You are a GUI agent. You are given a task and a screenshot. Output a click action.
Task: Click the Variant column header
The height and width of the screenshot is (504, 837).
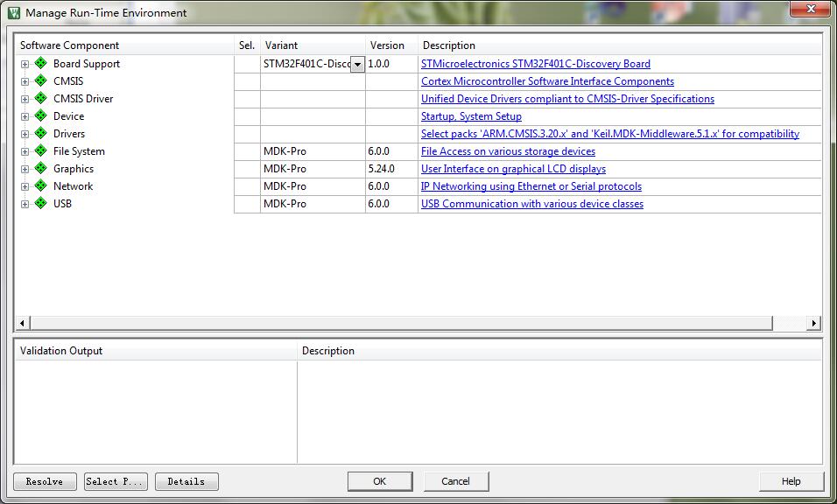313,45
